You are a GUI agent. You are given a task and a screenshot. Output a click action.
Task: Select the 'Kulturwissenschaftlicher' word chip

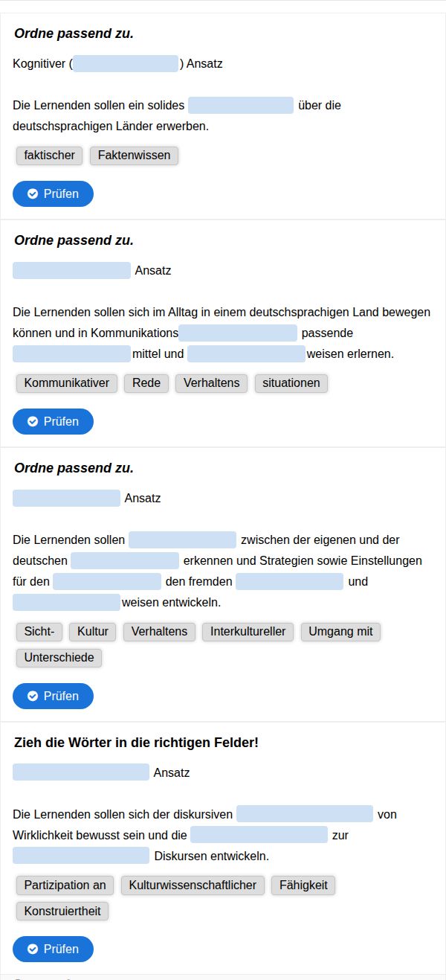193,885
